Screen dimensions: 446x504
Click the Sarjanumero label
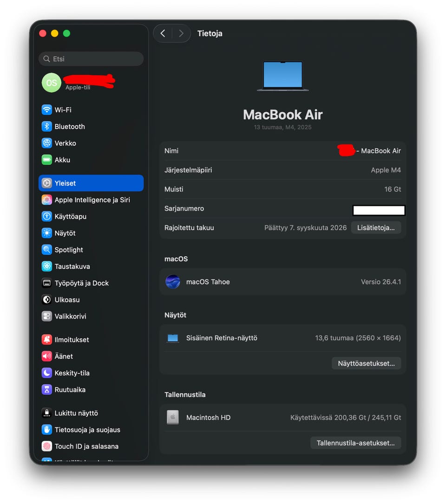[184, 208]
